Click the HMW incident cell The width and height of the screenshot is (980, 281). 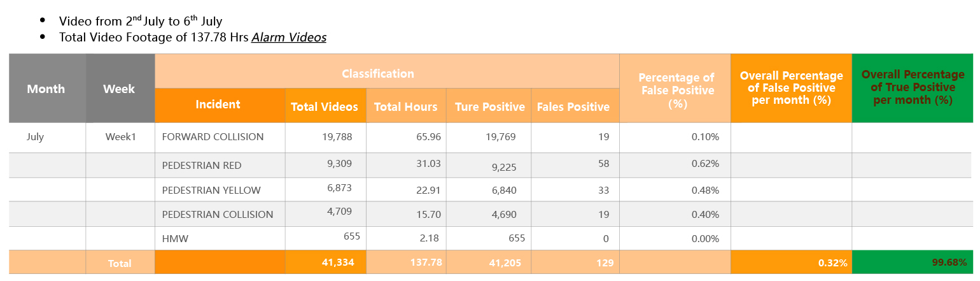[176, 239]
